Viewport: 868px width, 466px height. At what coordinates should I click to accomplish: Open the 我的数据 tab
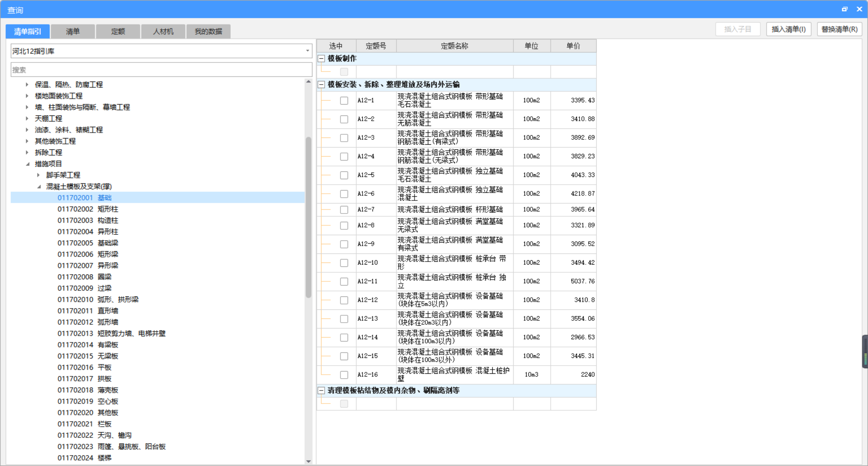pyautogui.click(x=208, y=31)
